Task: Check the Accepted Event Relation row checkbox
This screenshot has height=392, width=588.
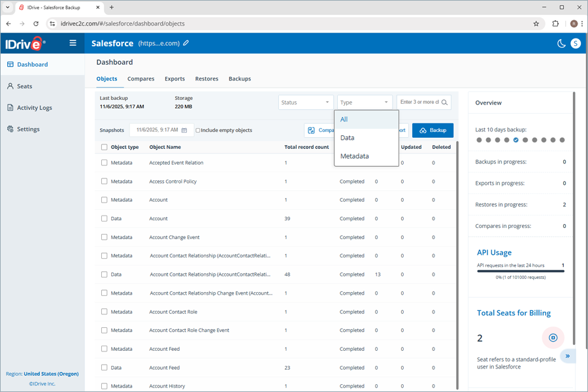Action: point(105,163)
